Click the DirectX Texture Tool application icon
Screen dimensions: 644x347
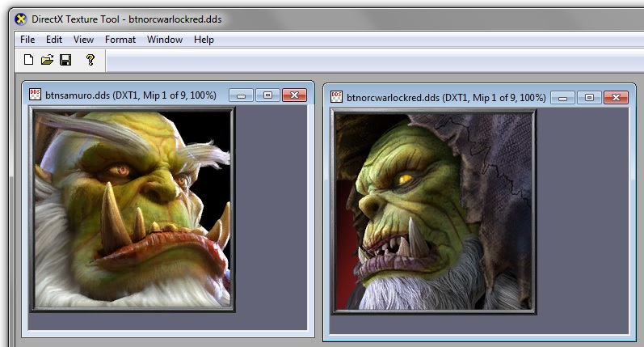(x=20, y=19)
